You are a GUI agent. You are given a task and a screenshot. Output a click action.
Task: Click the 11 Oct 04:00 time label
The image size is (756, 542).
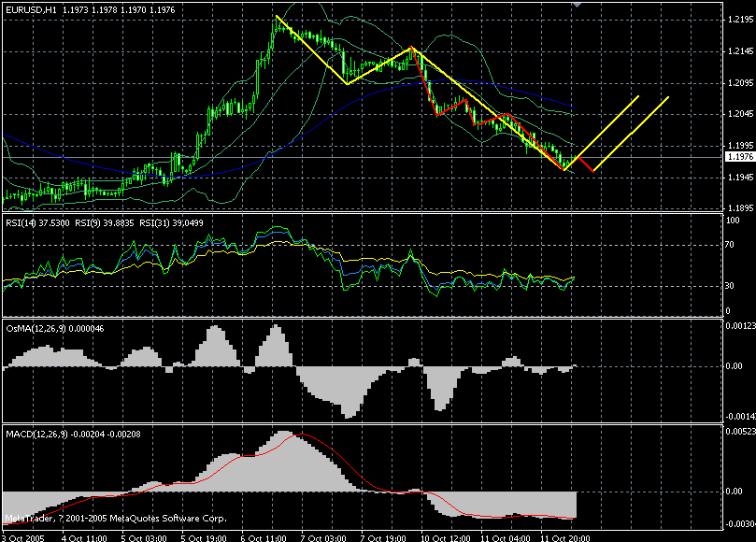[x=505, y=538]
